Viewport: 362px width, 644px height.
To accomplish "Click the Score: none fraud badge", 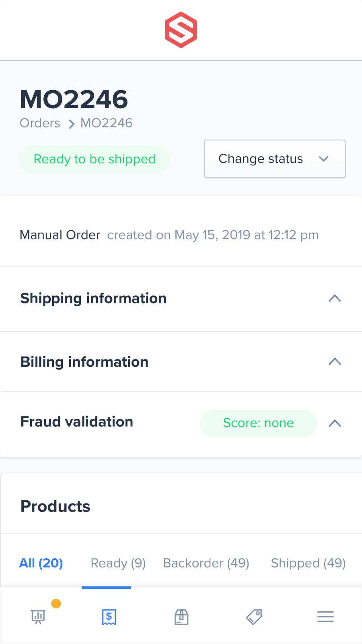I will click(x=258, y=423).
